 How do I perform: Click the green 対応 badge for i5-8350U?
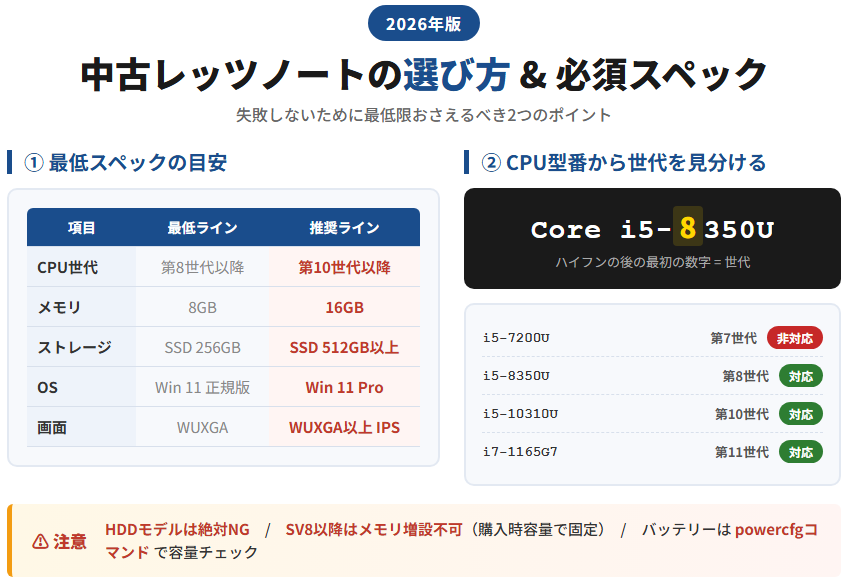click(801, 376)
